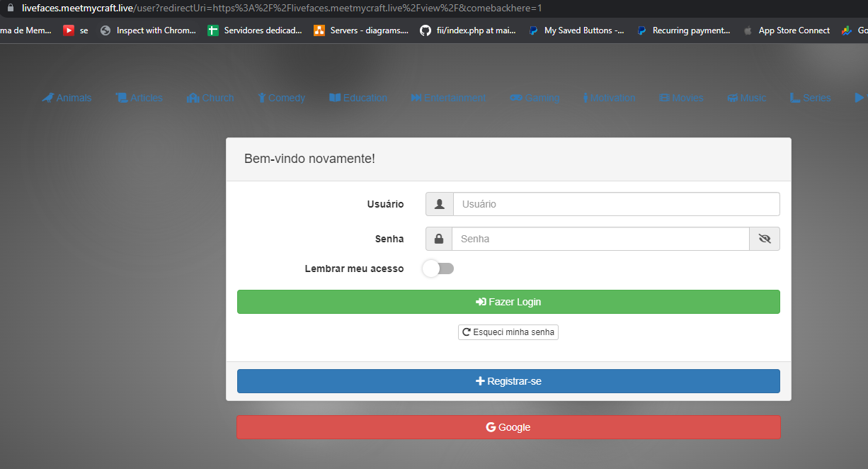This screenshot has width=868, height=469.
Task: Open the Gaming category
Action: click(535, 98)
